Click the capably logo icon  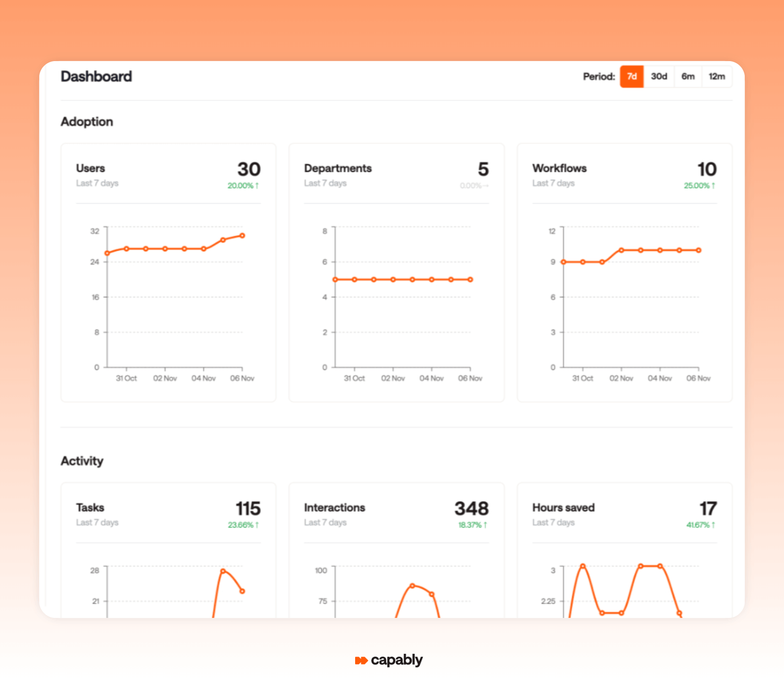tap(361, 661)
